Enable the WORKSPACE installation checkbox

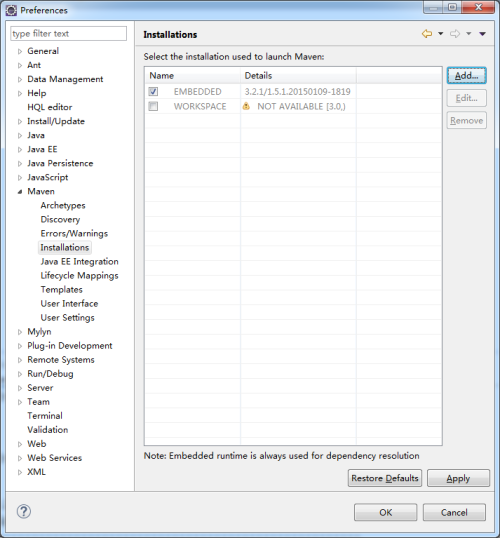(x=153, y=106)
